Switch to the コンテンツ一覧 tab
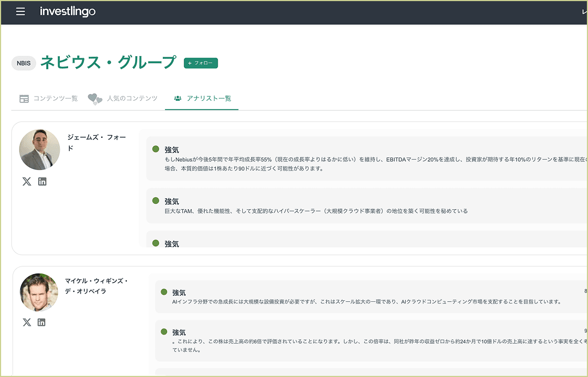The width and height of the screenshot is (588, 377). pos(54,99)
